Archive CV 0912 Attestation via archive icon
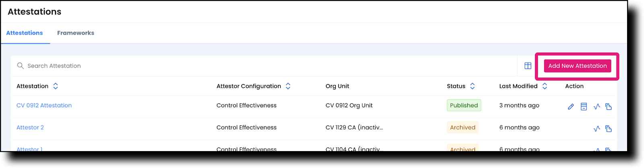Screen dimensions: 644x168 coord(584,107)
